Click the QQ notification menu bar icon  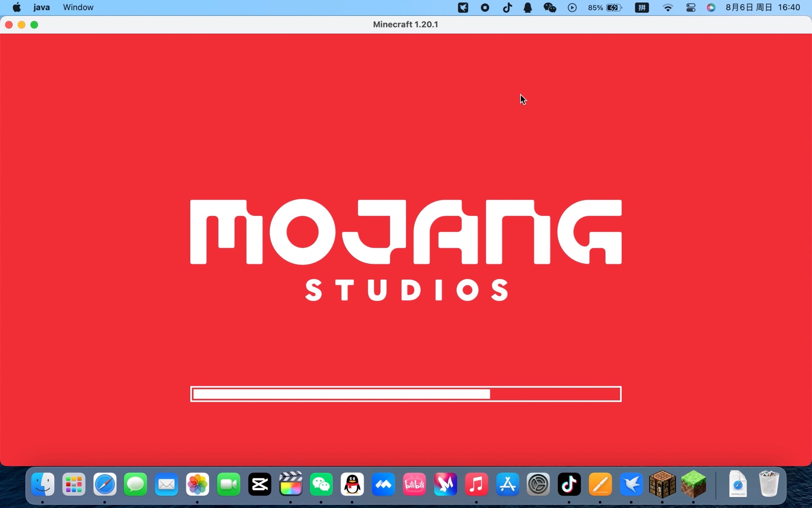click(x=528, y=7)
